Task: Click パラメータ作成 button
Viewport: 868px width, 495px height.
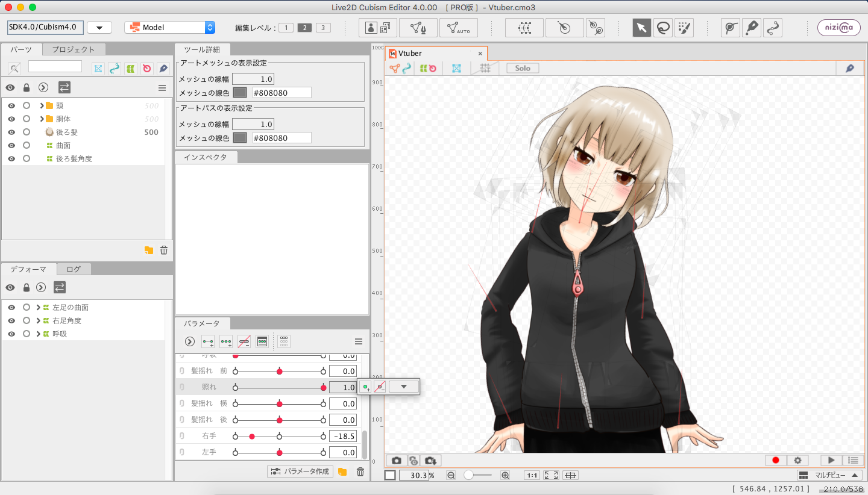Action: (x=300, y=472)
